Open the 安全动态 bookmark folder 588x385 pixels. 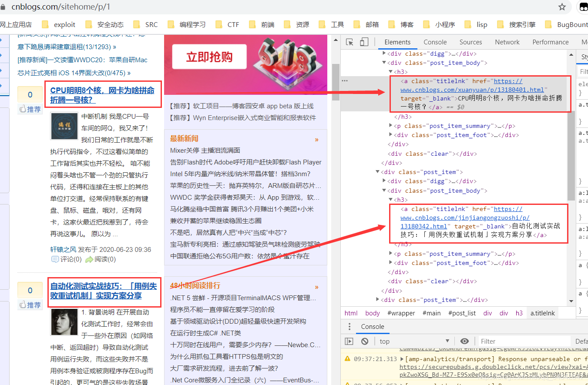(x=105, y=24)
